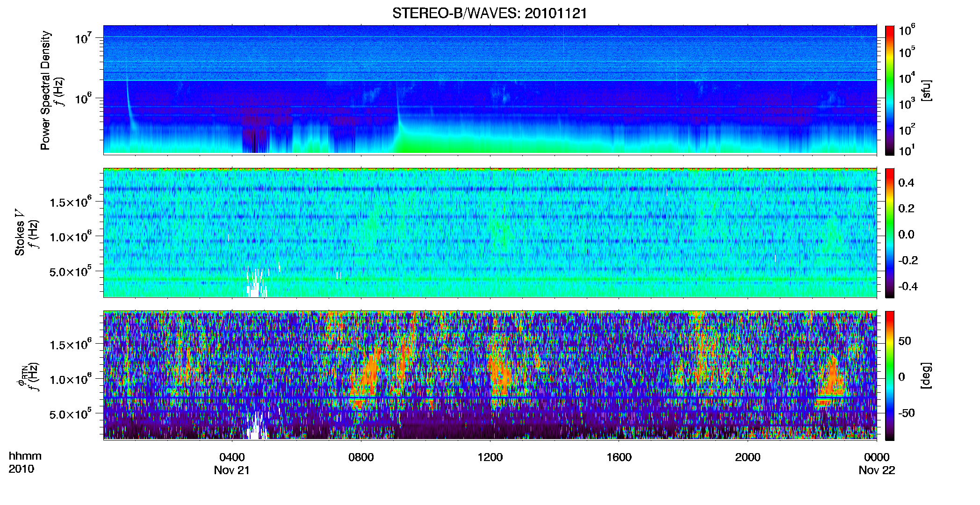Image resolution: width=980 pixels, height=505 pixels.
Task: Click the -0.4 value on Stokes colorbar
Action: click(908, 287)
